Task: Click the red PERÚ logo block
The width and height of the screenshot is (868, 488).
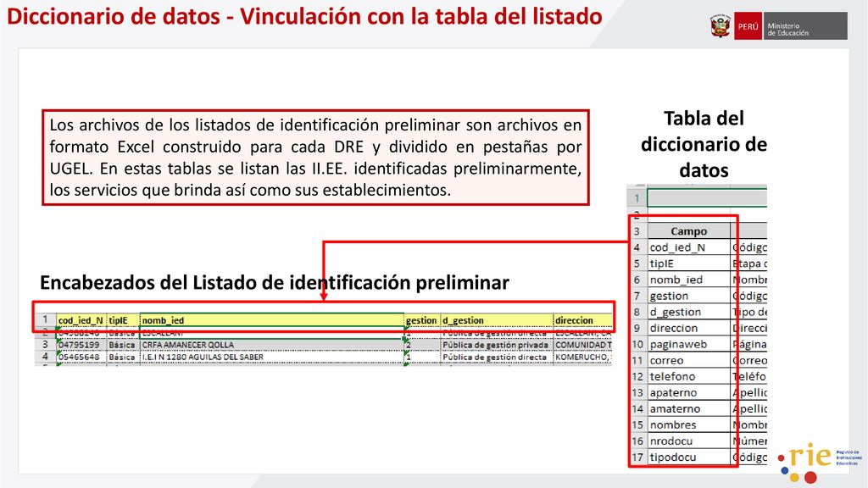Action: pos(748,26)
